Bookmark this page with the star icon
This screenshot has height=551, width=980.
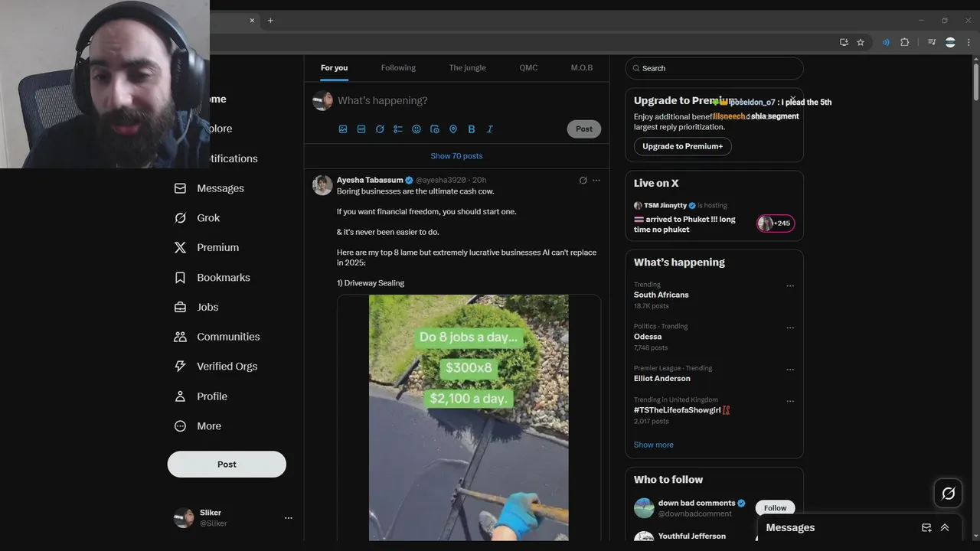click(x=861, y=42)
